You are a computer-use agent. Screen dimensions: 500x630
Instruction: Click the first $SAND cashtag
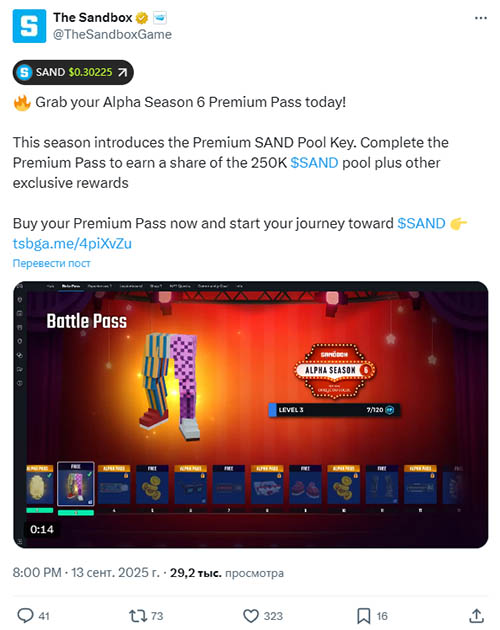click(314, 163)
